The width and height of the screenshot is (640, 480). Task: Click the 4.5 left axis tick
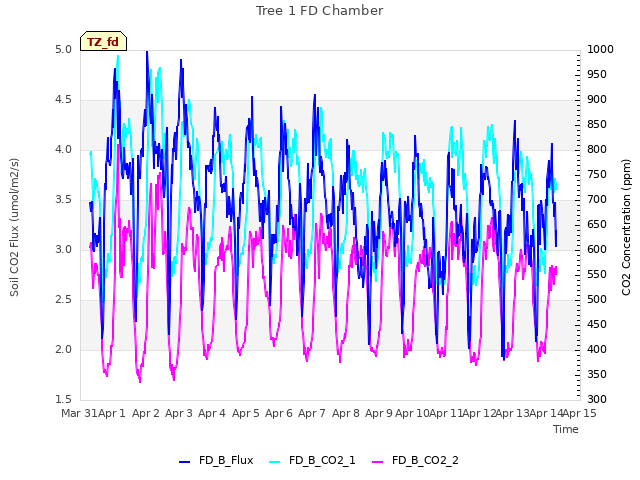point(63,100)
